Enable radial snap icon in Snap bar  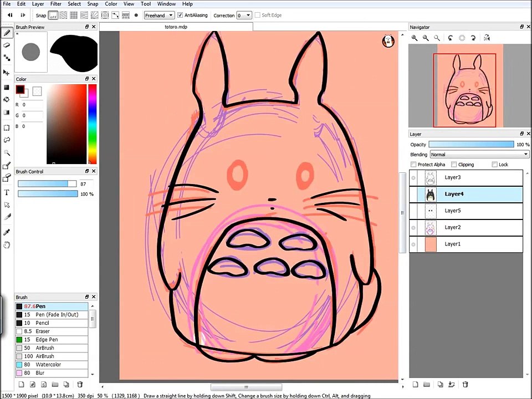tap(105, 16)
